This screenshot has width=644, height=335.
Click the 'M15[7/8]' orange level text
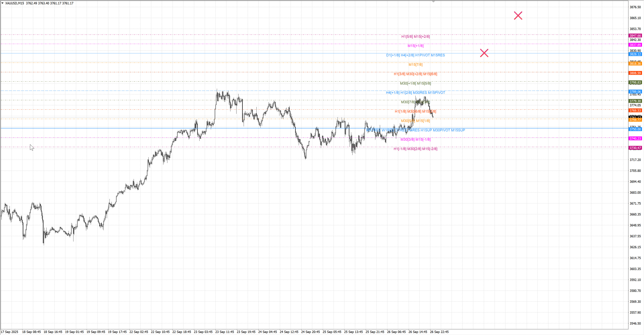[x=415, y=65]
